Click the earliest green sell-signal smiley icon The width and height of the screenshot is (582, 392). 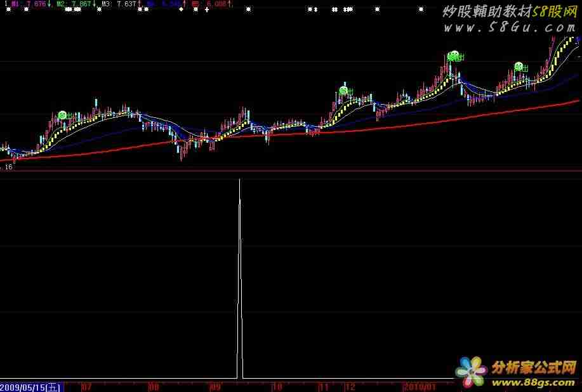(x=62, y=115)
